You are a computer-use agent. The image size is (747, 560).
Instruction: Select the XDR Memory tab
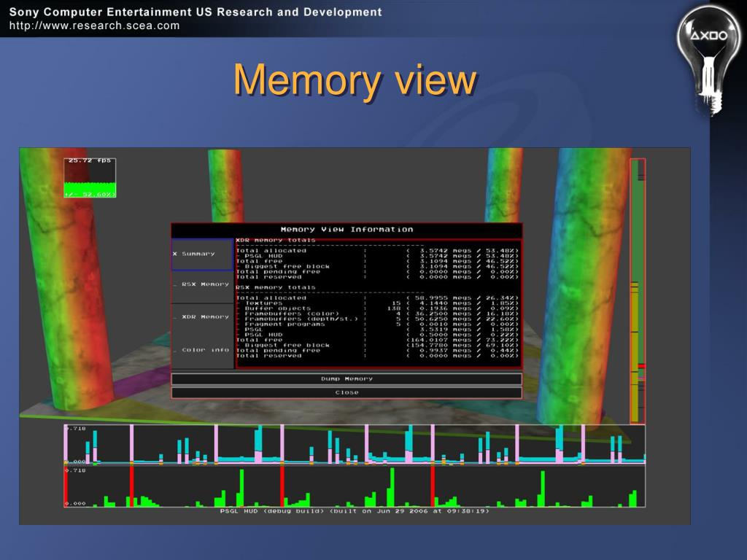click(x=203, y=316)
